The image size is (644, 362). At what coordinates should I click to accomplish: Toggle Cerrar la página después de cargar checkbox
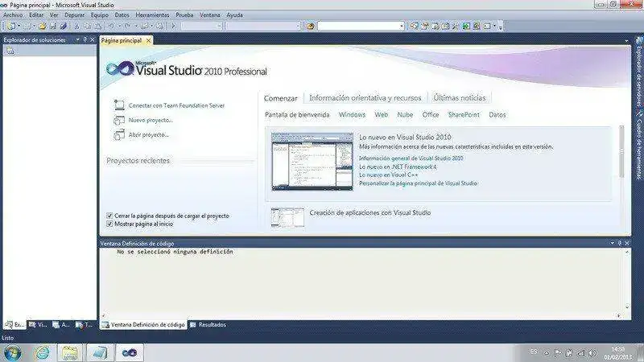pyautogui.click(x=109, y=216)
